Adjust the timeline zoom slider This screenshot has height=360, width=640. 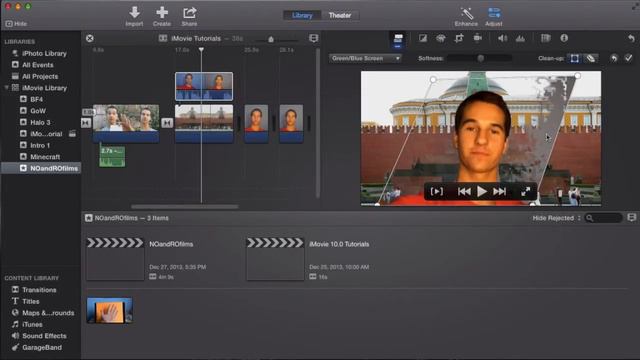[271, 39]
